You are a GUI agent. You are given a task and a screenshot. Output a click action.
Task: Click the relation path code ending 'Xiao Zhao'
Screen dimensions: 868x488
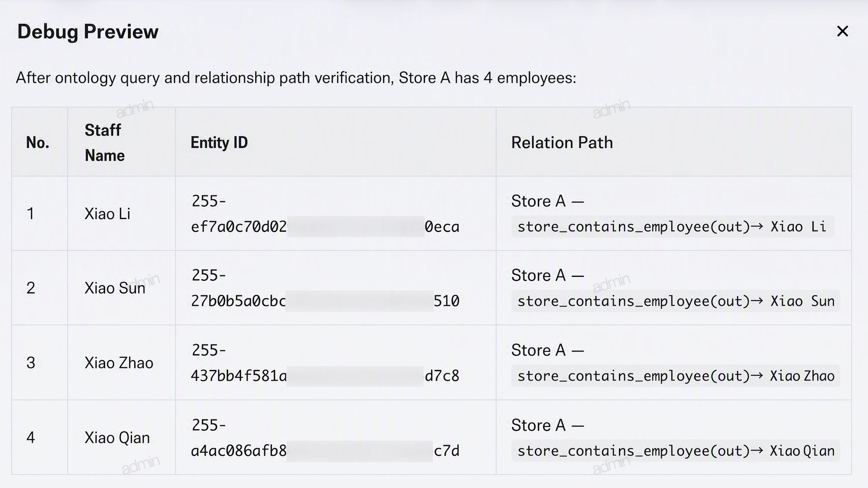[676, 376]
